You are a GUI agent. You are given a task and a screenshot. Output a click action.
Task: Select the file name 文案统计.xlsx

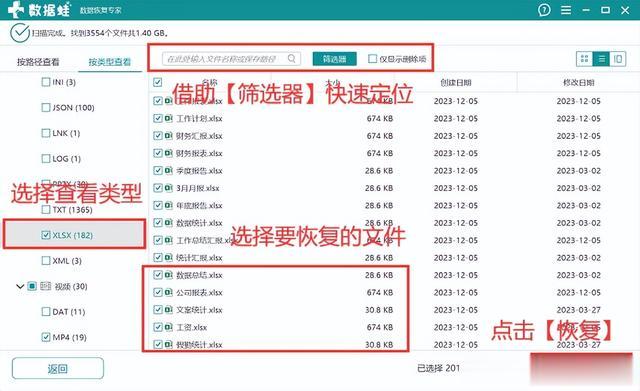click(199, 310)
